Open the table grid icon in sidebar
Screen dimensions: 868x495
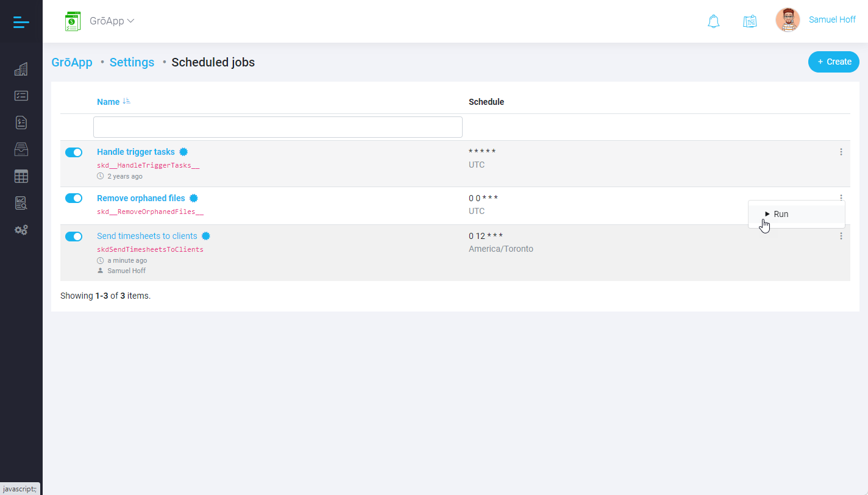(21, 177)
